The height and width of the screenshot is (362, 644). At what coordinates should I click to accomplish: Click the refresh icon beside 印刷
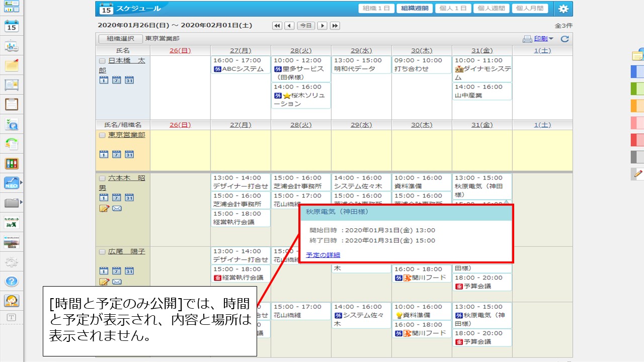click(x=565, y=39)
